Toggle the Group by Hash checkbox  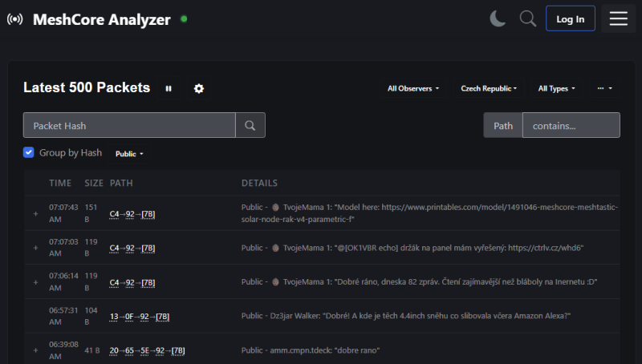[29, 152]
